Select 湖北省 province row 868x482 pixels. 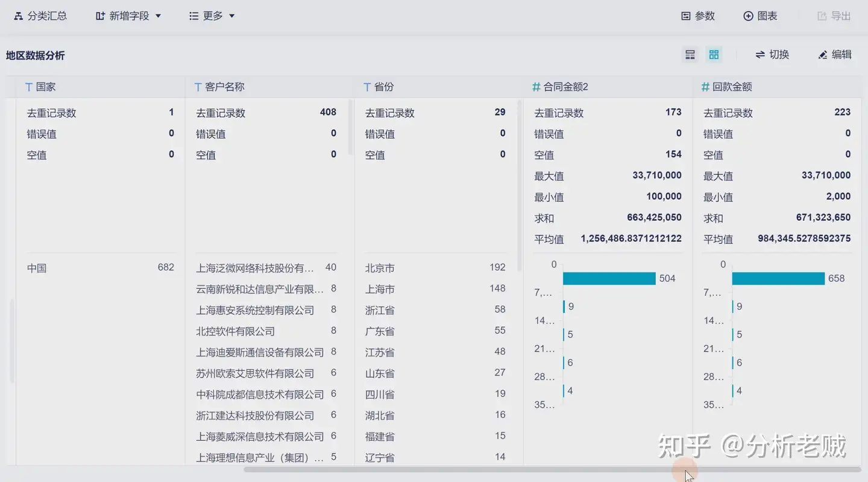coord(435,416)
